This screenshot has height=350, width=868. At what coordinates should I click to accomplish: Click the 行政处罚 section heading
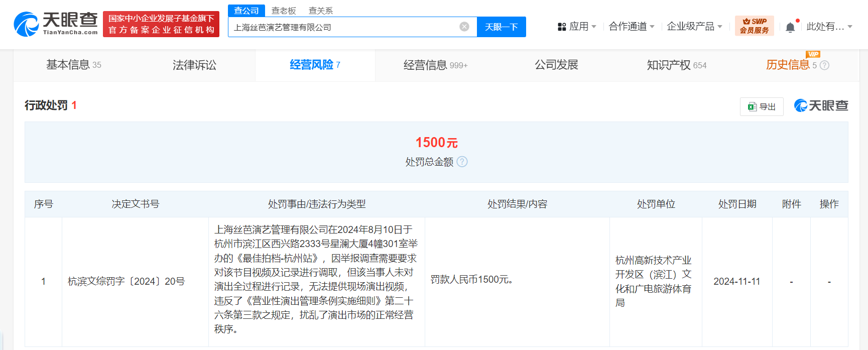tap(46, 105)
